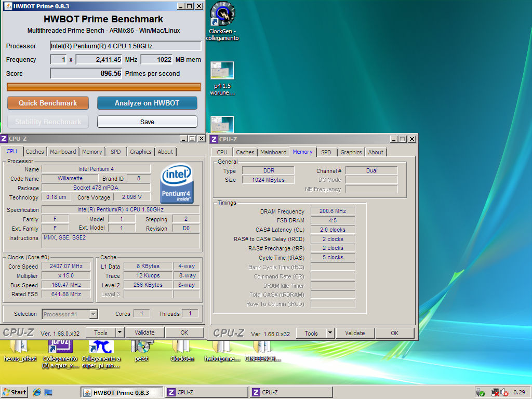The height and width of the screenshot is (399, 532).
Task: Open the p4 1.5 worune desktop file
Action: 222,78
